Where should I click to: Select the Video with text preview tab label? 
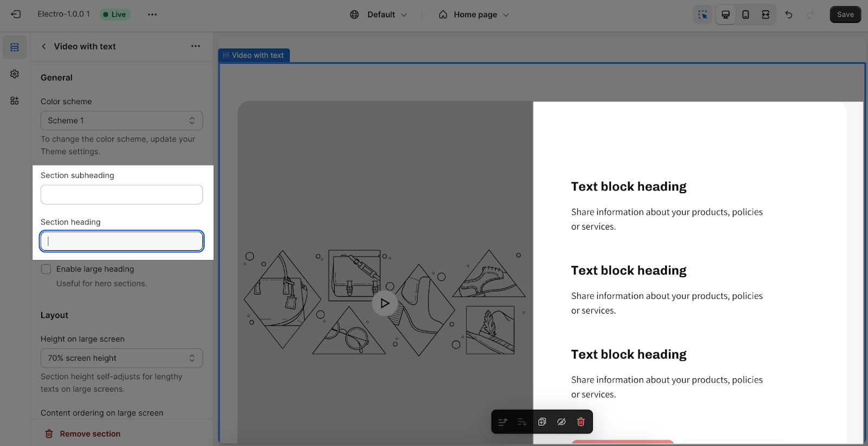[254, 55]
